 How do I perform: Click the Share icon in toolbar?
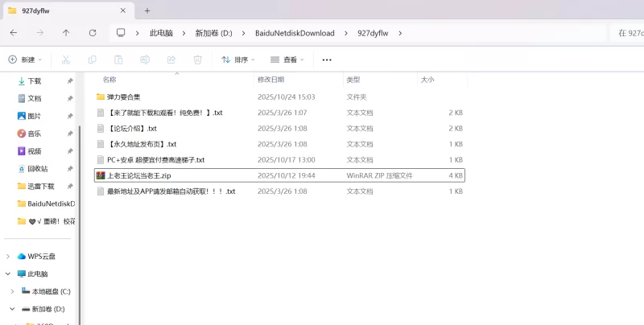click(x=171, y=60)
